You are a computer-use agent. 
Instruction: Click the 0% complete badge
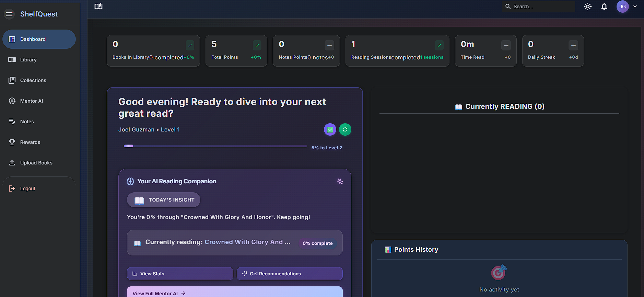coord(318,243)
